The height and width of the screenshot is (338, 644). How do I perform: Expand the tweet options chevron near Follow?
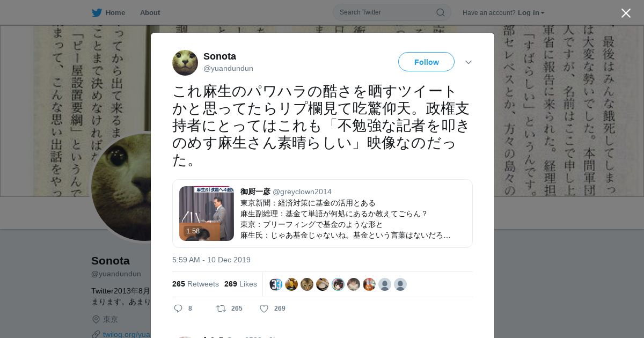(469, 62)
